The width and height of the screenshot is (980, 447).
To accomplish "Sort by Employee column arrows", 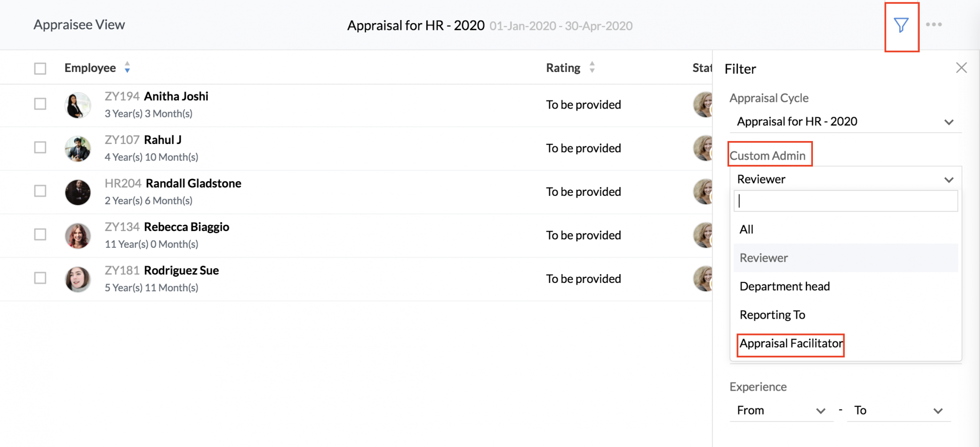I will (x=127, y=68).
